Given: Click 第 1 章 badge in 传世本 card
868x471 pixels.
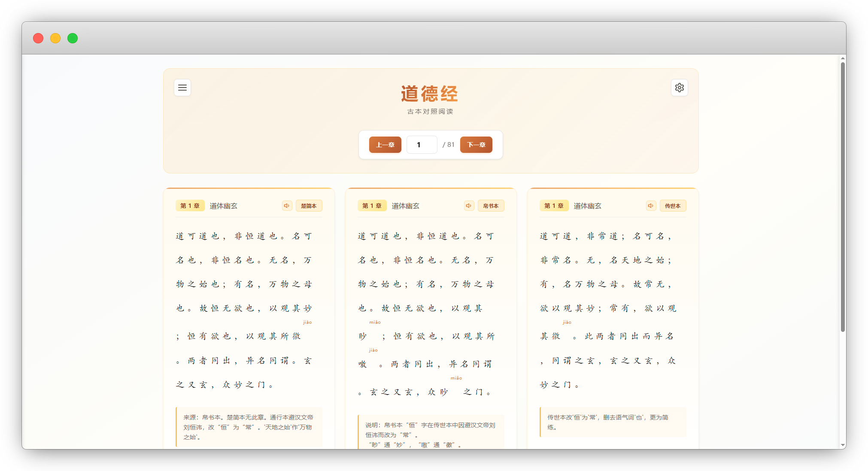Looking at the screenshot, I should [x=554, y=206].
